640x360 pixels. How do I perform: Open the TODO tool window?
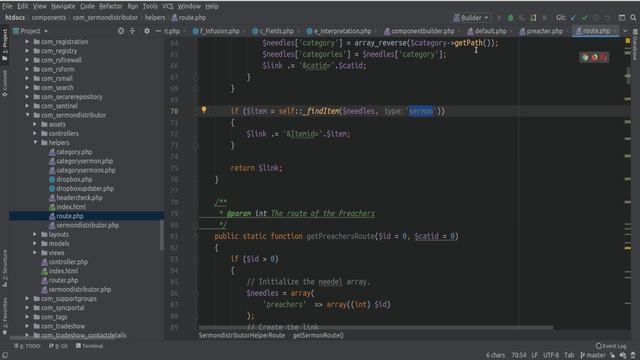(x=27, y=346)
